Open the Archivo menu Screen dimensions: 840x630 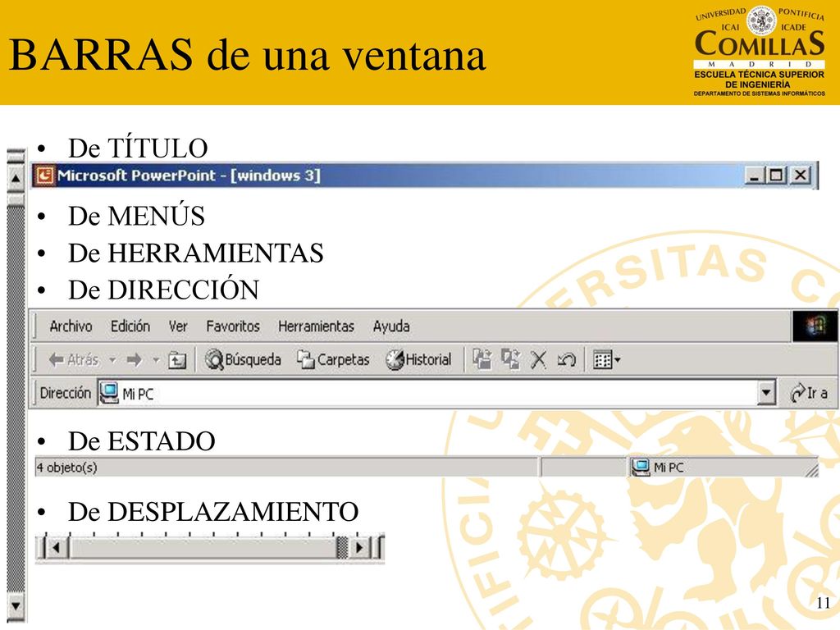(x=71, y=326)
